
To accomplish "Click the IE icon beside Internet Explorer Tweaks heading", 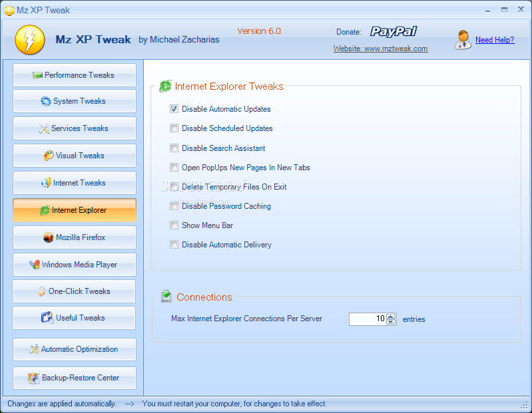I will 165,86.
